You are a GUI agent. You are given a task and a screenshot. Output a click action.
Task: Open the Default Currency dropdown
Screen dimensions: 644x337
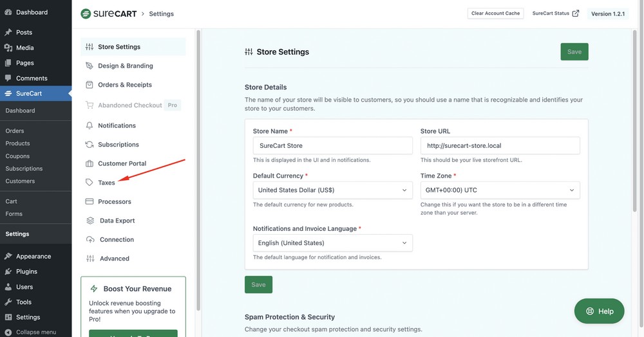click(x=332, y=190)
